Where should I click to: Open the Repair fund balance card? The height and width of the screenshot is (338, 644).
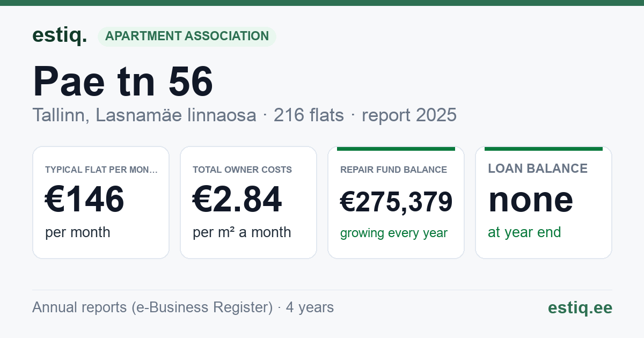pos(396,202)
